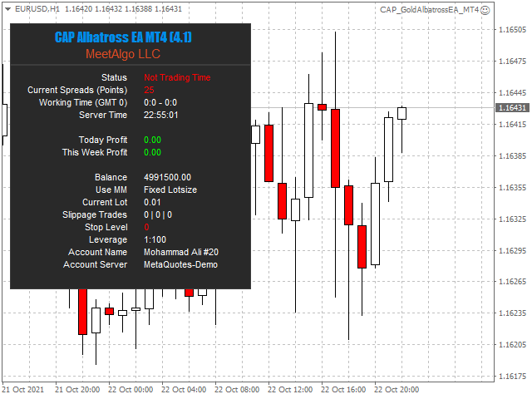Click the MeetAlgo LLC text
The height and width of the screenshot is (399, 532).
click(123, 54)
